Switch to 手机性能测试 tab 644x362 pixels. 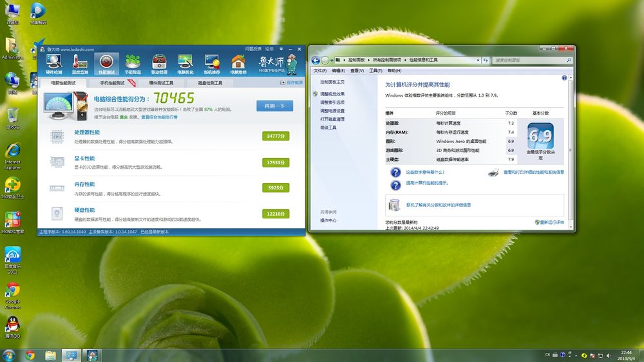point(113,83)
